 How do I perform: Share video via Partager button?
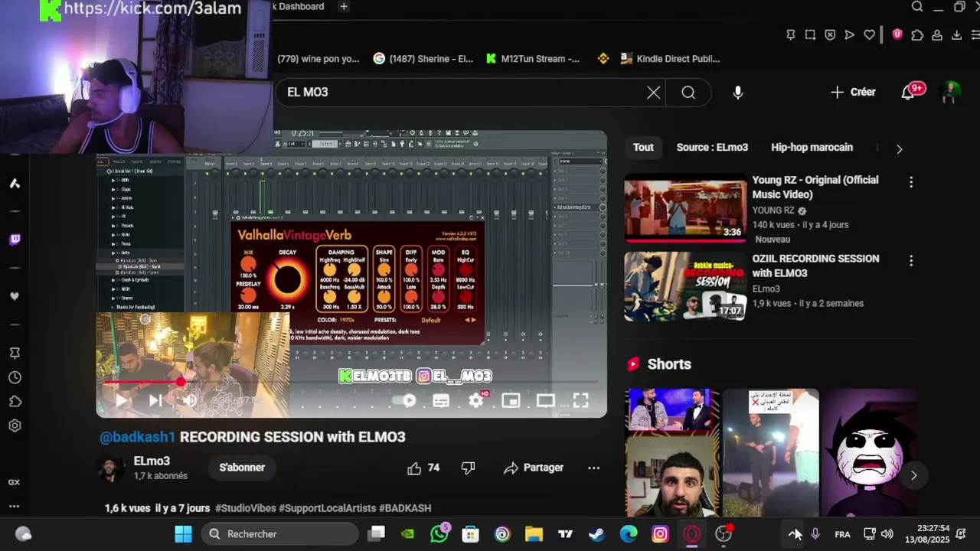tap(534, 468)
